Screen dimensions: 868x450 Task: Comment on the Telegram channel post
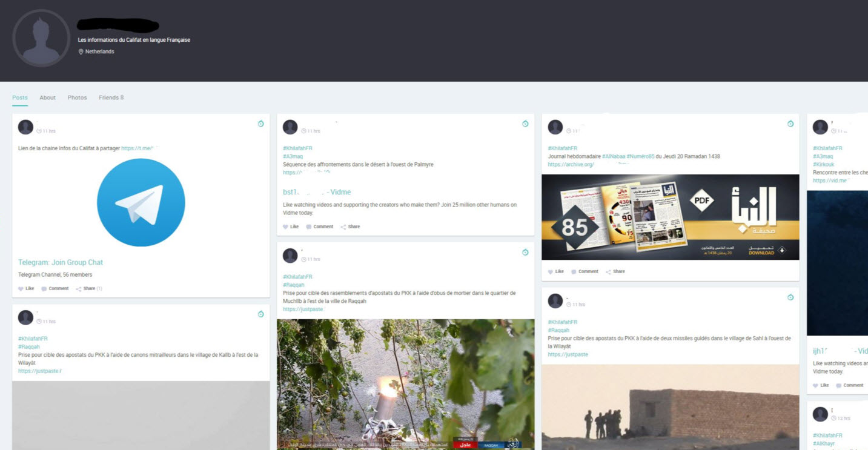(55, 289)
